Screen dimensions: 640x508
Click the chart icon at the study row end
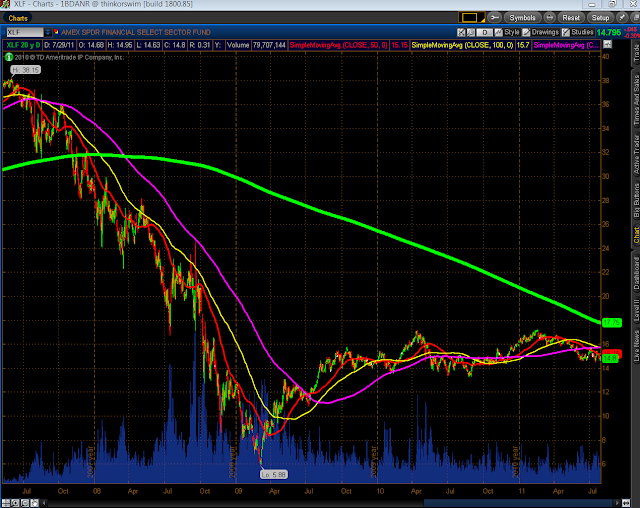607,45
